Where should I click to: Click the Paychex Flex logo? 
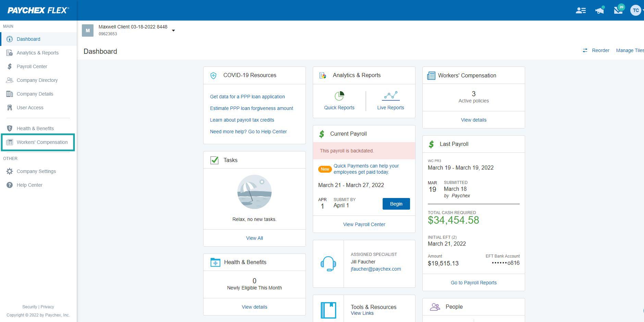[38, 10]
